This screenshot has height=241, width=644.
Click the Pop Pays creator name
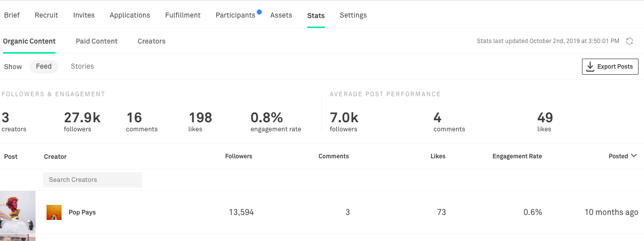(x=82, y=212)
